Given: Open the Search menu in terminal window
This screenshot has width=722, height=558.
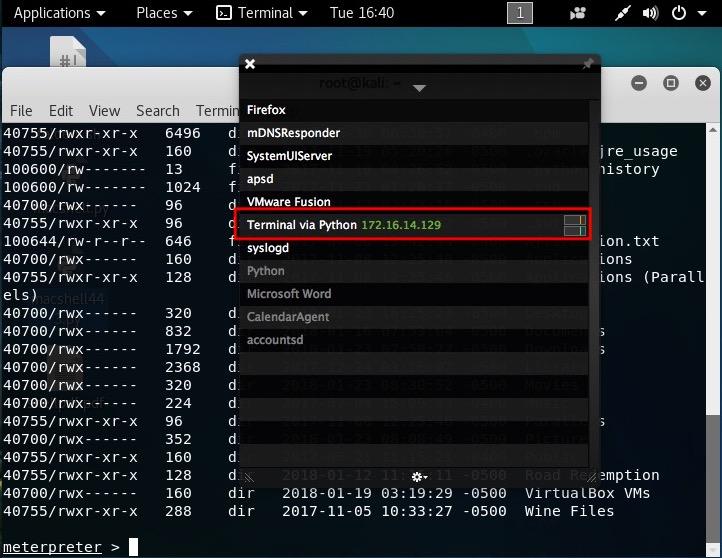Looking at the screenshot, I should pos(157,111).
